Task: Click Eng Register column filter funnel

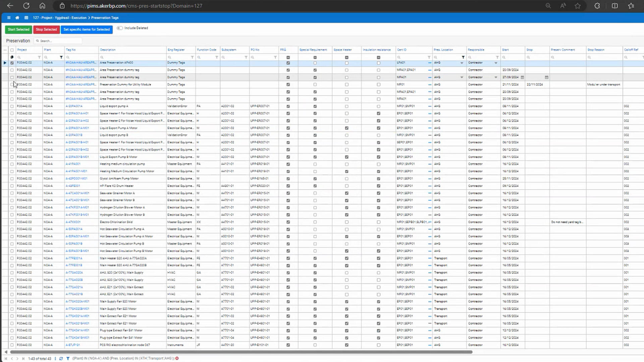Action: point(192,57)
